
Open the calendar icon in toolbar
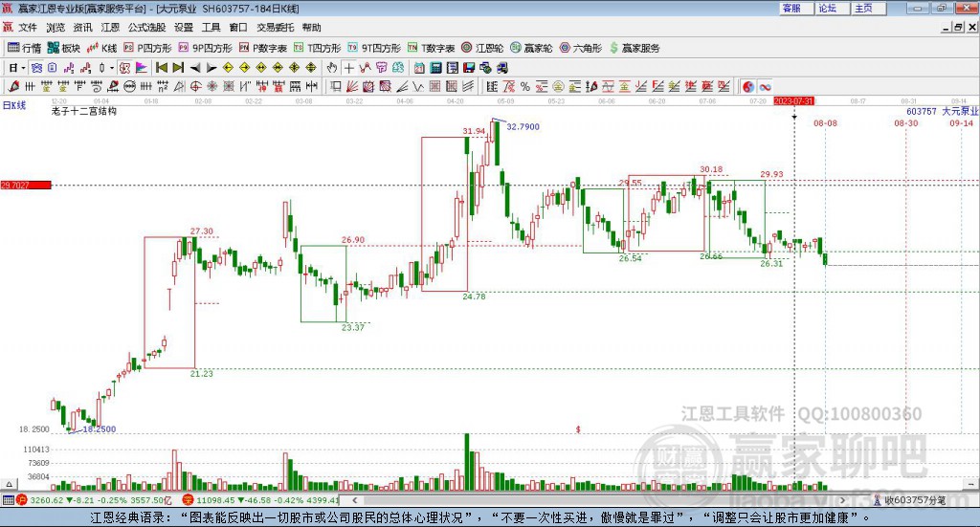pyautogui.click(x=419, y=68)
